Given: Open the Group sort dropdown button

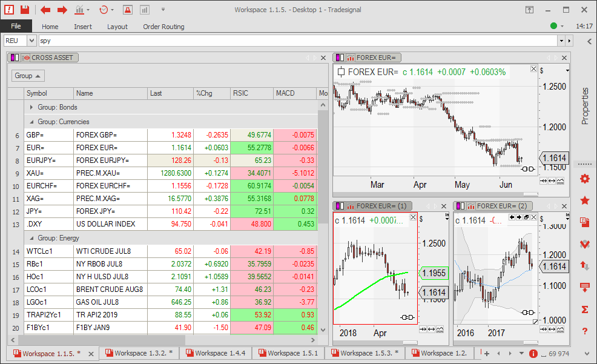Looking at the screenshot, I should (x=28, y=76).
